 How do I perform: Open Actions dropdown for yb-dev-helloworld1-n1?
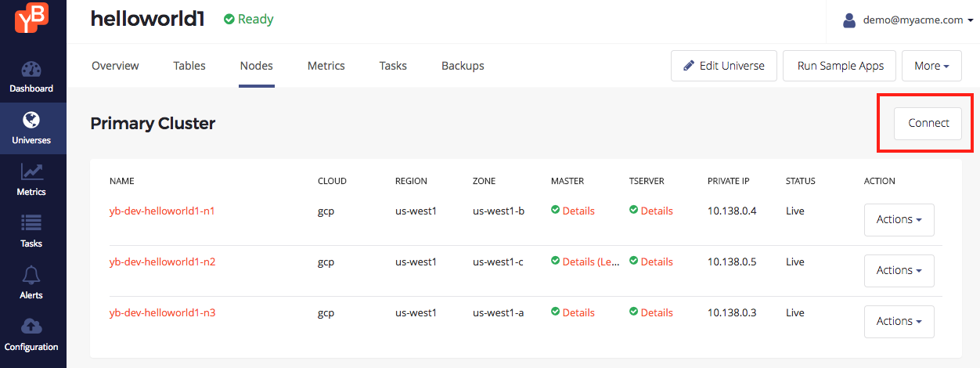click(899, 219)
